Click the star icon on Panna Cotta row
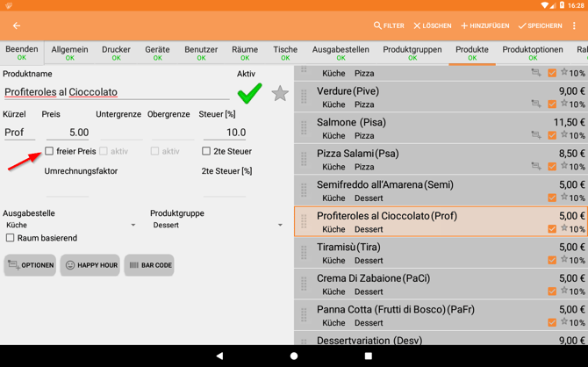Image resolution: width=588 pixels, height=367 pixels. click(x=564, y=322)
